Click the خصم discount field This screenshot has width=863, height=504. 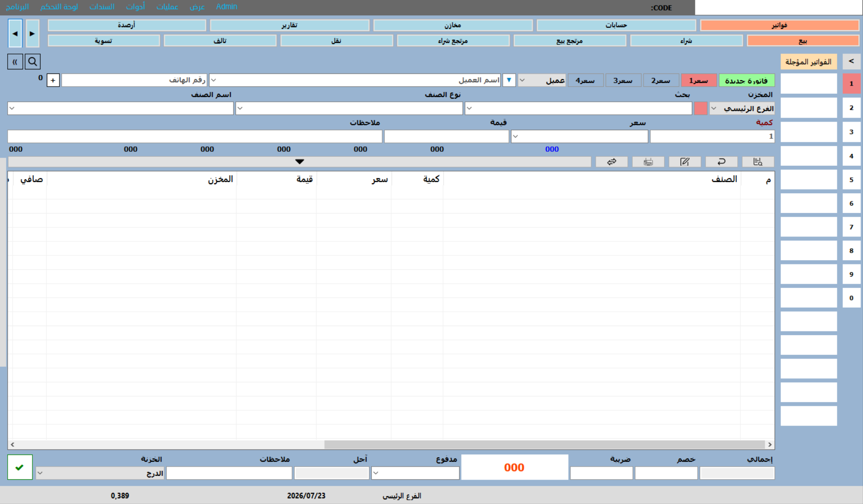coord(666,473)
